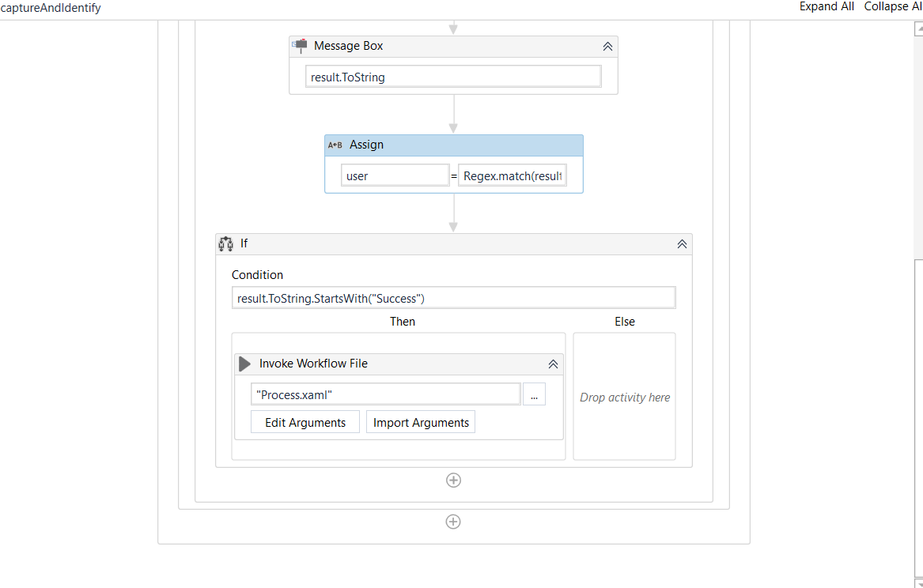This screenshot has width=923, height=588.
Task: Select the captureAndIdentify breadcrumb
Action: (51, 8)
